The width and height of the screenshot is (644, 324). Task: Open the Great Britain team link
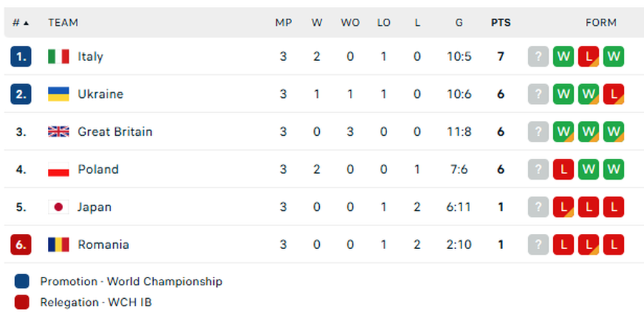(114, 132)
